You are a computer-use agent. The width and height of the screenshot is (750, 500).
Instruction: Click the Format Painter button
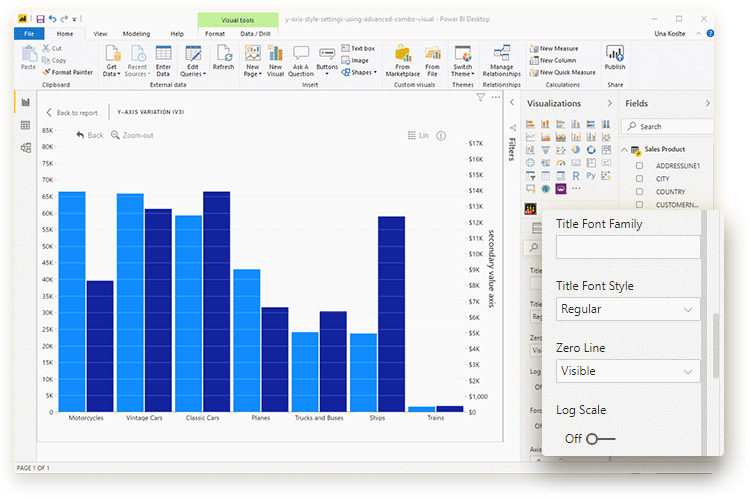click(67, 72)
